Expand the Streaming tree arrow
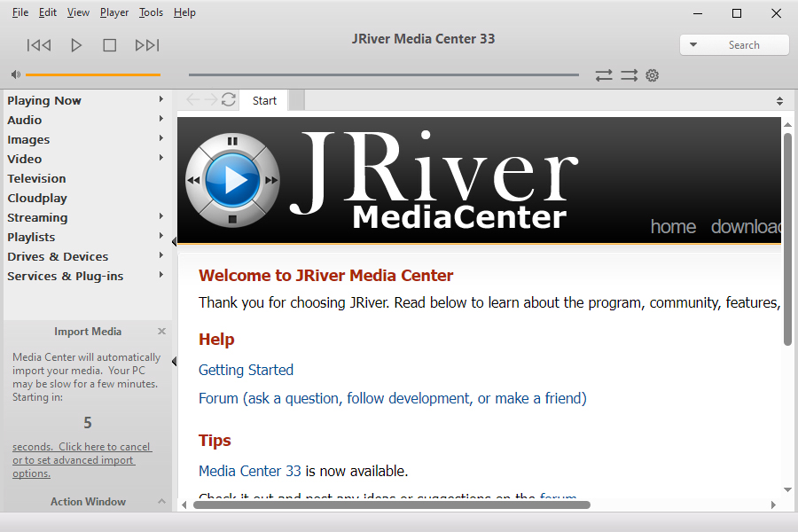This screenshot has width=798, height=532. click(x=160, y=215)
